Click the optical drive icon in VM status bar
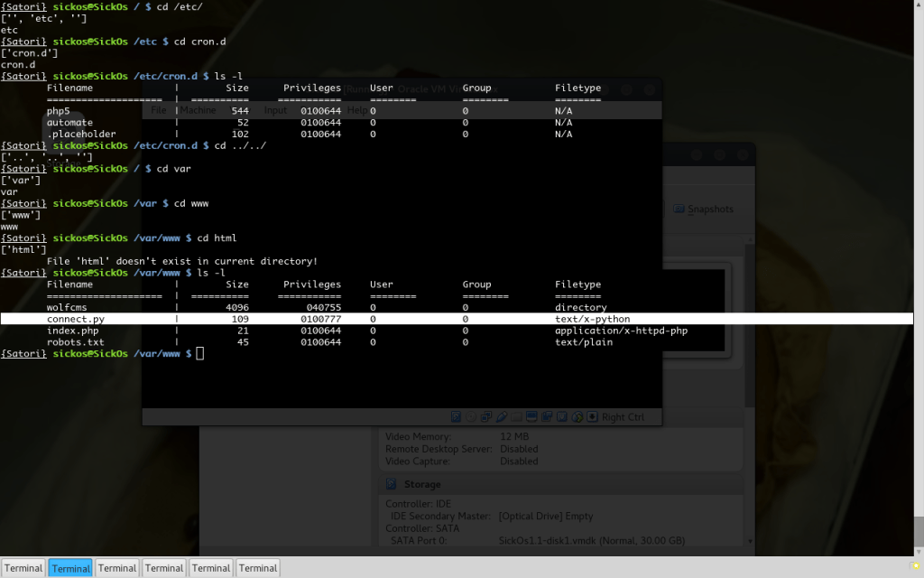Viewport: 924px width, 578px height. 470,416
